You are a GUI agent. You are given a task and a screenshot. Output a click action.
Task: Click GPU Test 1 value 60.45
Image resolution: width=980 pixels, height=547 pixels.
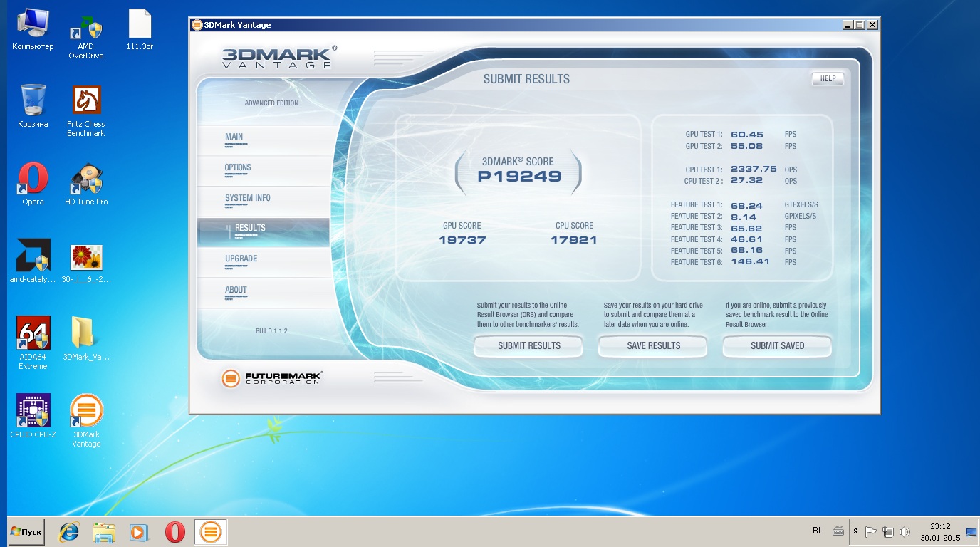[x=747, y=135]
